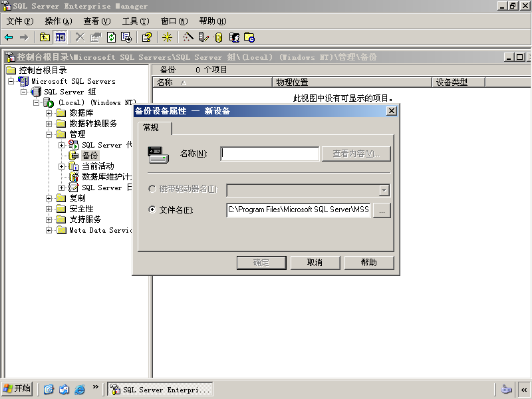Expand the 复制 folder

[x=49, y=198]
